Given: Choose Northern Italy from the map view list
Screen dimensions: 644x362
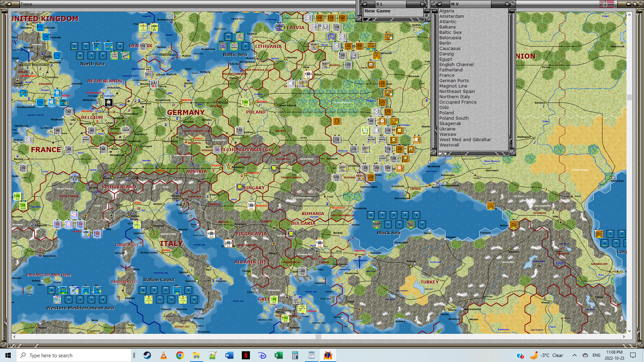Looking at the screenshot, I should click(x=454, y=97).
